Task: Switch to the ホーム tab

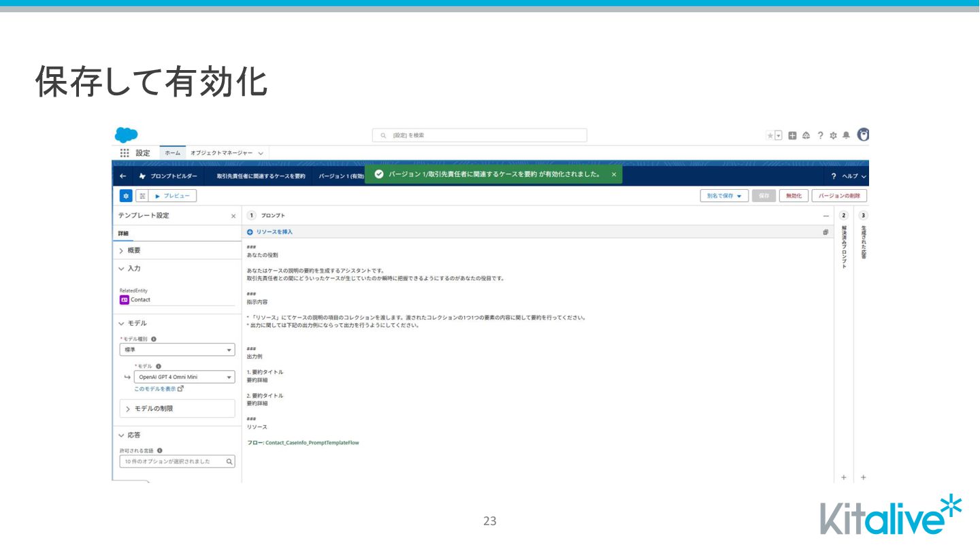Action: (172, 153)
